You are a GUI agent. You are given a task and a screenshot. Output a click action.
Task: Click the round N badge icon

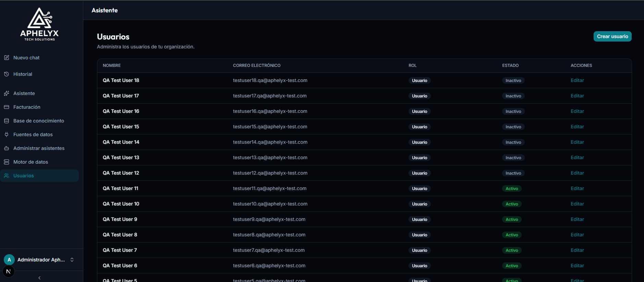pos(9,271)
